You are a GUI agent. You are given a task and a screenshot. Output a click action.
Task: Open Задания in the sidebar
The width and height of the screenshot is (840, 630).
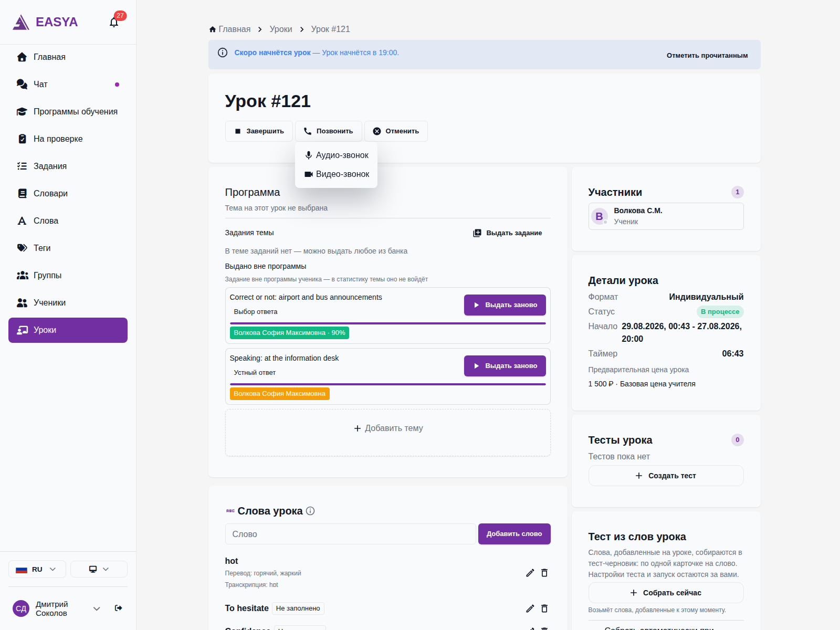[x=68, y=166]
